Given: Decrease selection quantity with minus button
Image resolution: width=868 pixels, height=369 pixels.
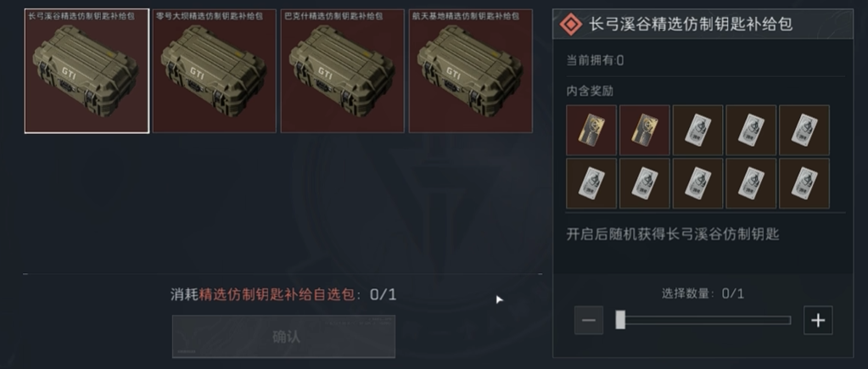Looking at the screenshot, I should (x=589, y=320).
